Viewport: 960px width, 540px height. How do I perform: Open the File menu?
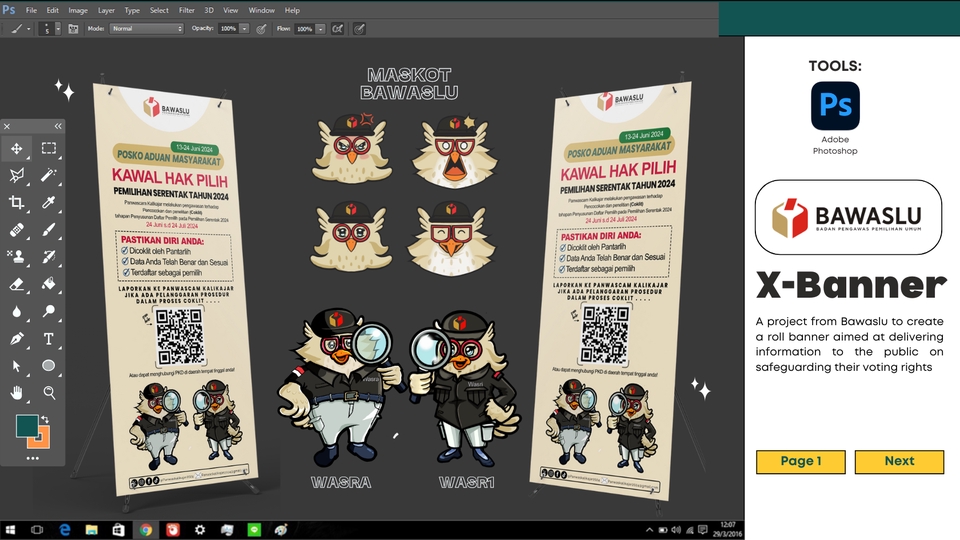click(31, 10)
